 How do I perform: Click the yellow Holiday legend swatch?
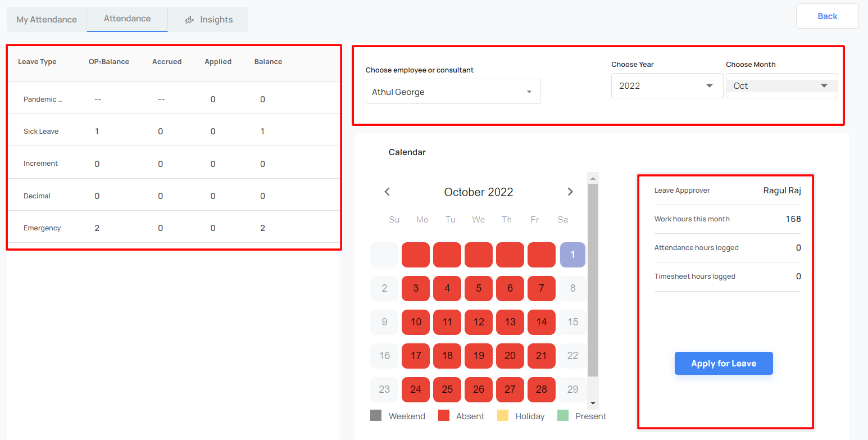[x=503, y=416]
